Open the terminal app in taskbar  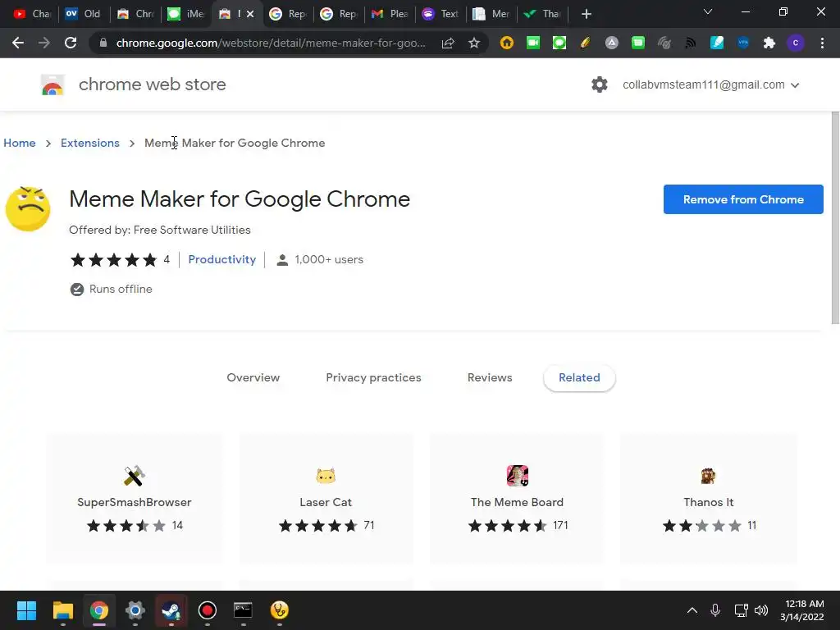click(243, 610)
